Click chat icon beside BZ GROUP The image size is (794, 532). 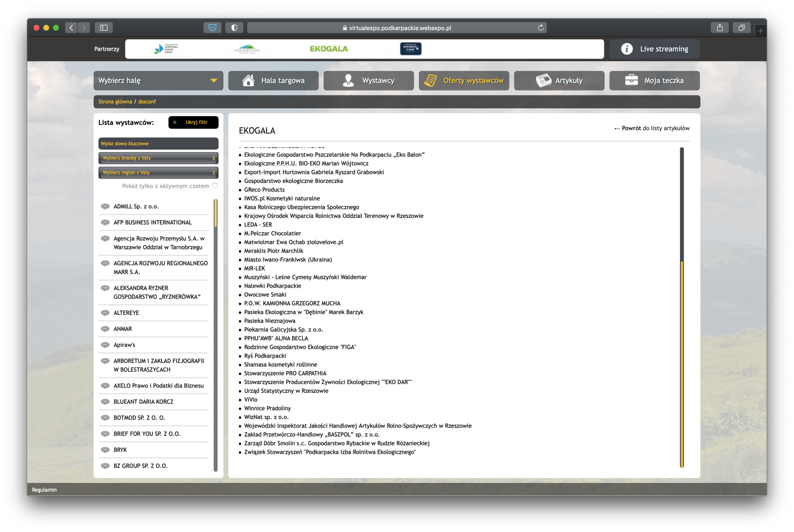tap(105, 466)
